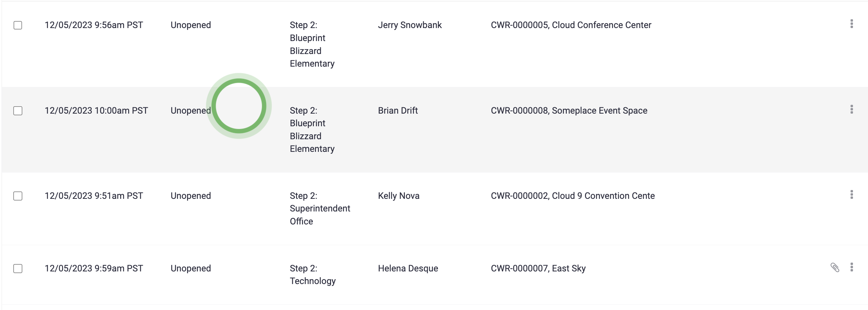Click the paperclip attachment icon

click(835, 268)
